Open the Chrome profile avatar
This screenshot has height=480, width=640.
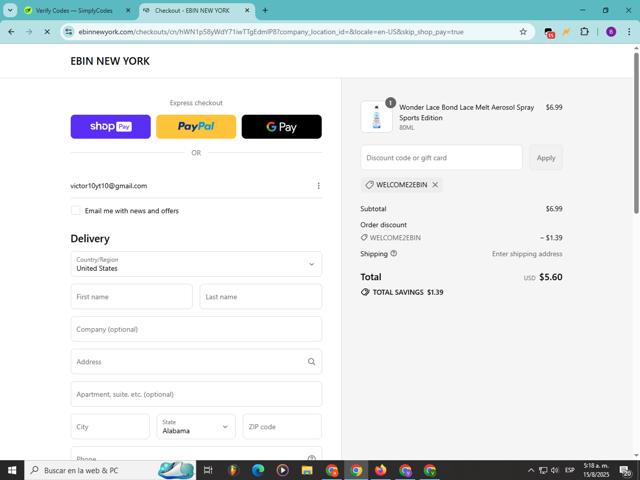pos(611,31)
